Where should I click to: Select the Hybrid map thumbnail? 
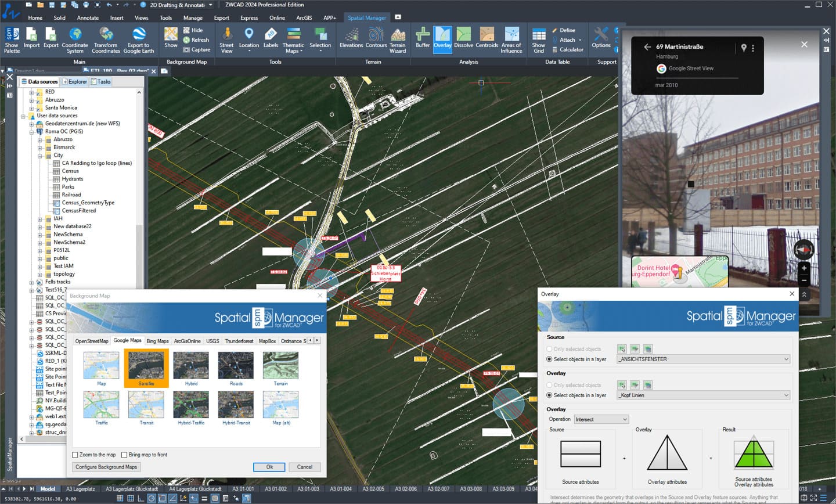click(191, 369)
